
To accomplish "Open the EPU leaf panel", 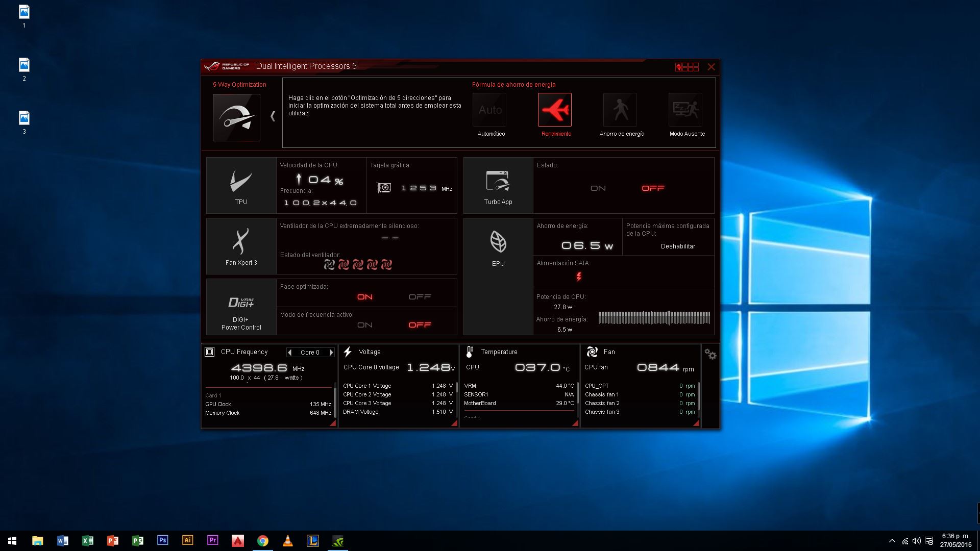I will [x=498, y=247].
